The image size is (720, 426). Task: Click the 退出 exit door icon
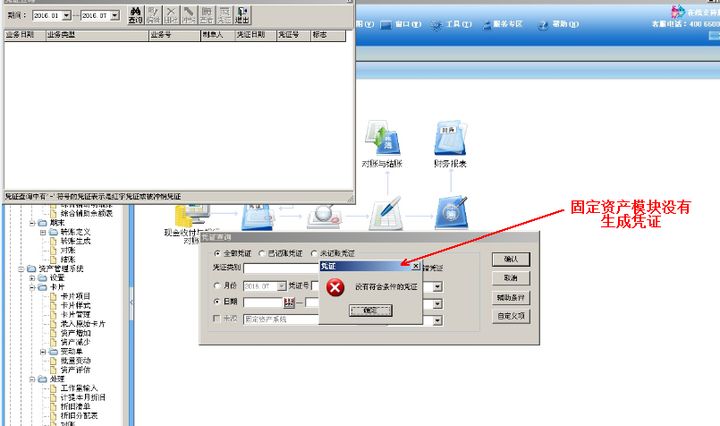pos(242,15)
